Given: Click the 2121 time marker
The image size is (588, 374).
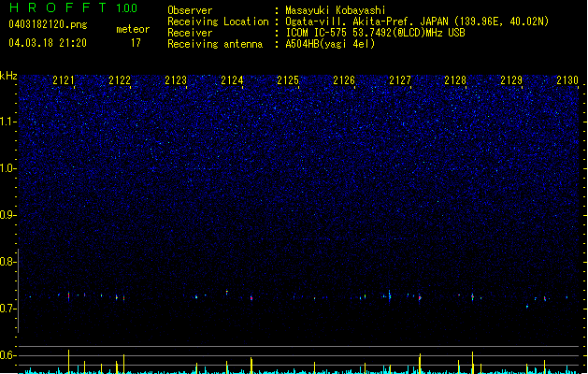Looking at the screenshot, I should (64, 80).
